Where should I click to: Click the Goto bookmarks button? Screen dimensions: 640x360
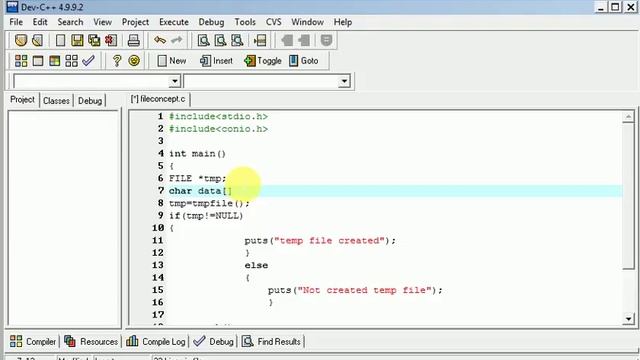tap(304, 61)
